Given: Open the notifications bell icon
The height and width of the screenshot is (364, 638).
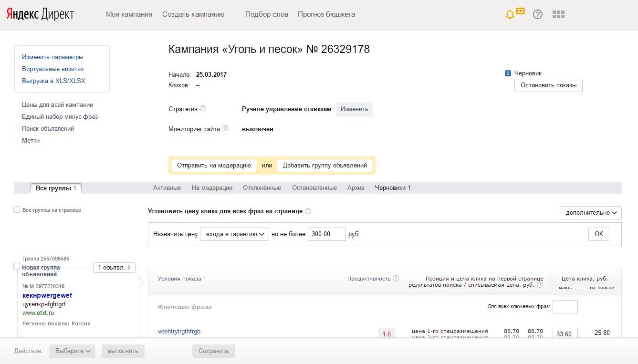Looking at the screenshot, I should coord(510,14).
